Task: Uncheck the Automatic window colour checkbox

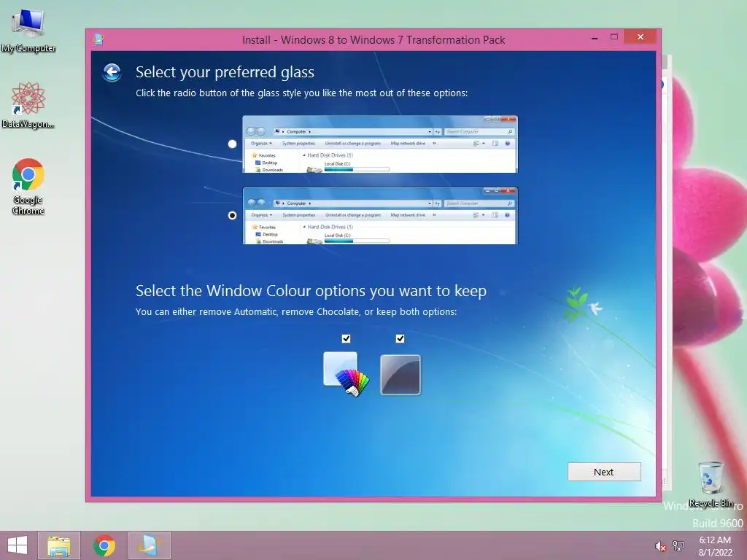Action: click(x=347, y=338)
